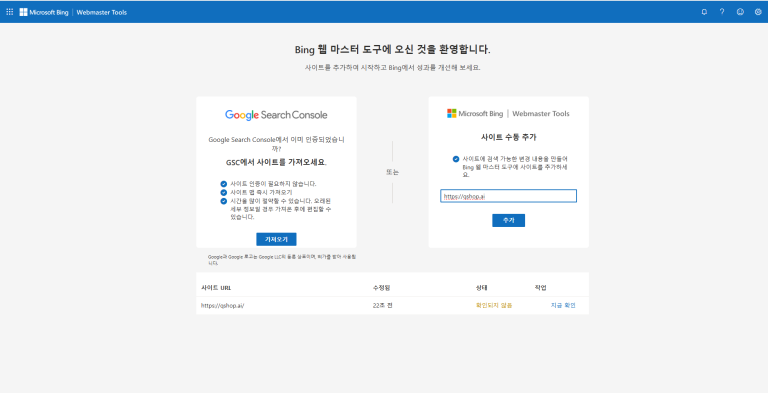Click checkmark beside 사이트 인증이 필요하지 않습니다
Screen dimensions: 768x393
pyautogui.click(x=223, y=184)
